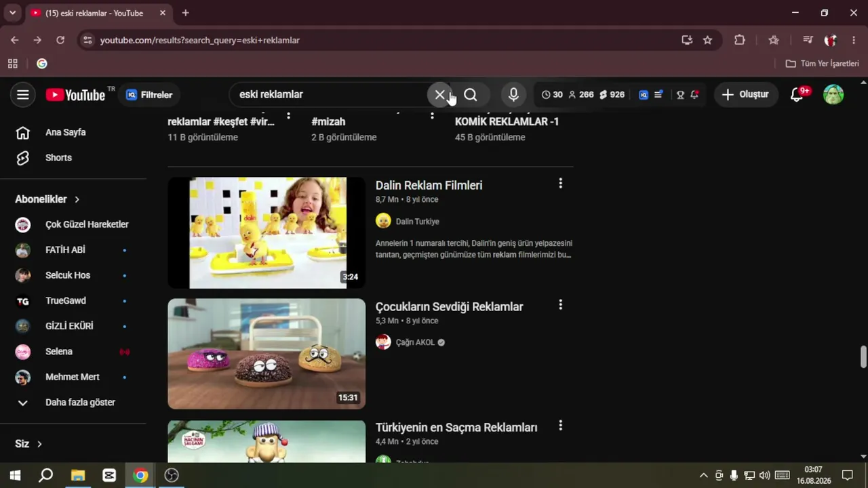Click the small bell with red dot
Viewport: 868px width, 488px height.
[694, 95]
